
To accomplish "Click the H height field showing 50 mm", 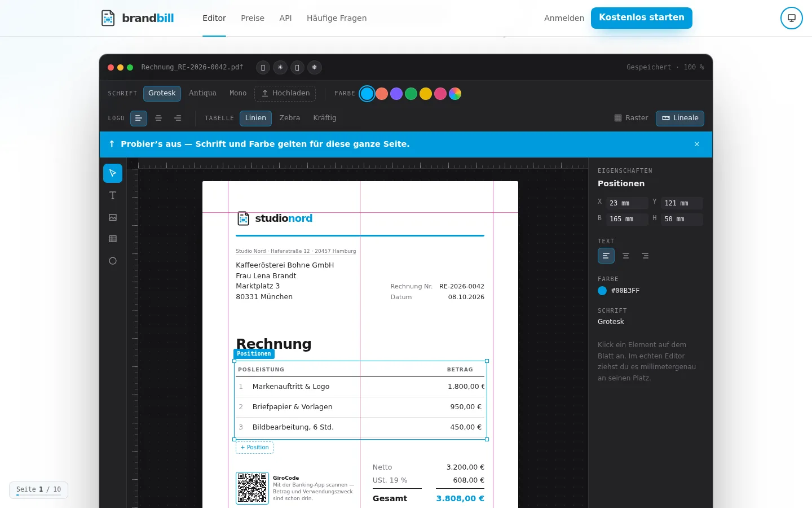I will (682, 219).
